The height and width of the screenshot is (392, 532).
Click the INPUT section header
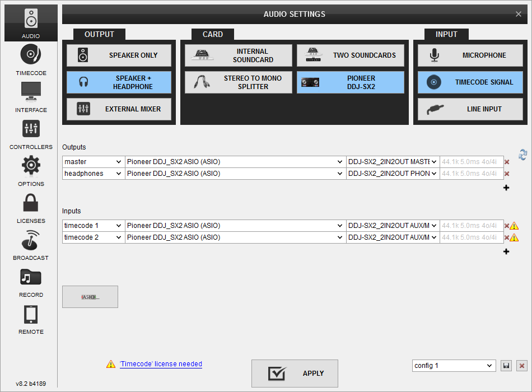point(446,34)
